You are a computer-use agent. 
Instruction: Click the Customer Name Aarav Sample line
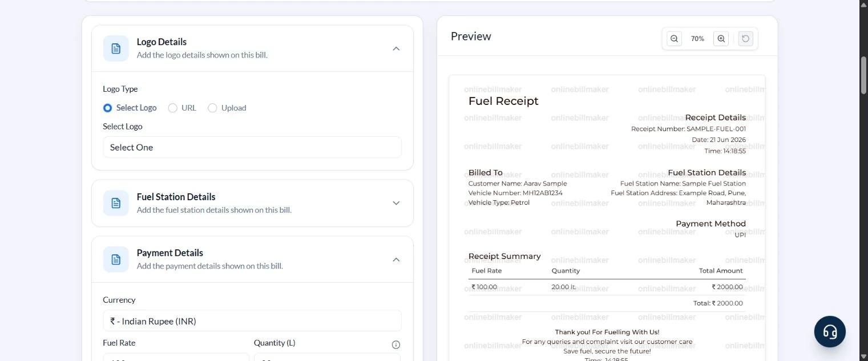point(518,184)
